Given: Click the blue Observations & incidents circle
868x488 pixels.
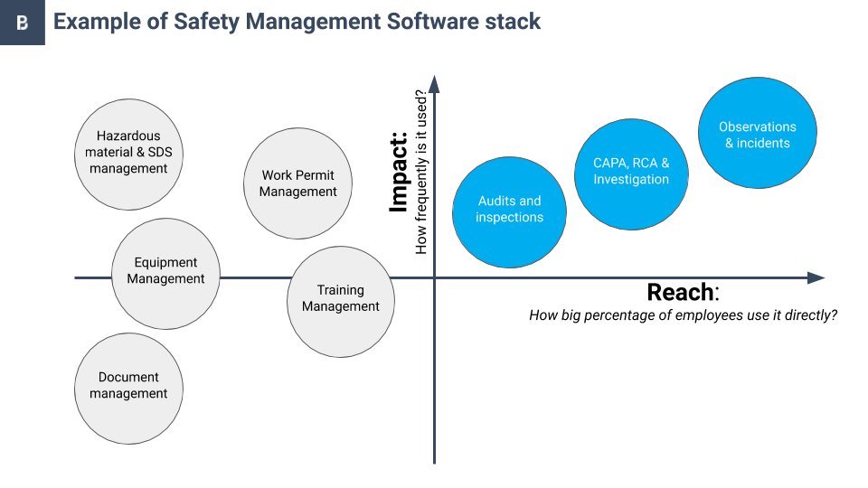Looking at the screenshot, I should click(x=758, y=135).
